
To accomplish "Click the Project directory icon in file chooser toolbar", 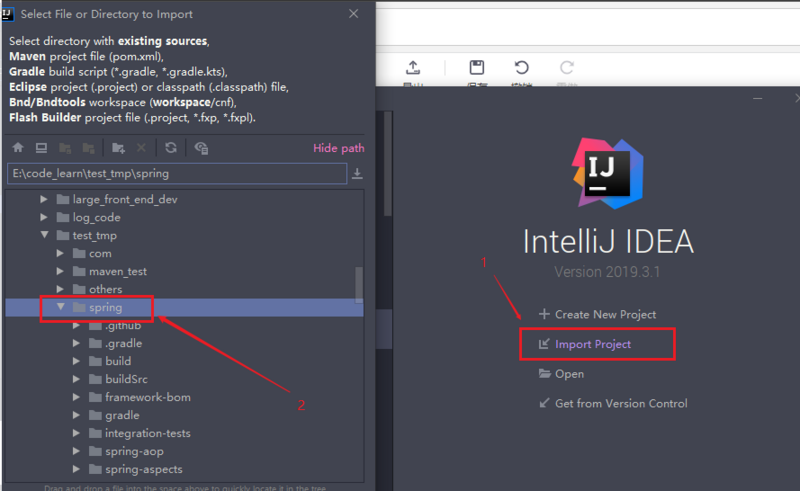I will (65, 148).
